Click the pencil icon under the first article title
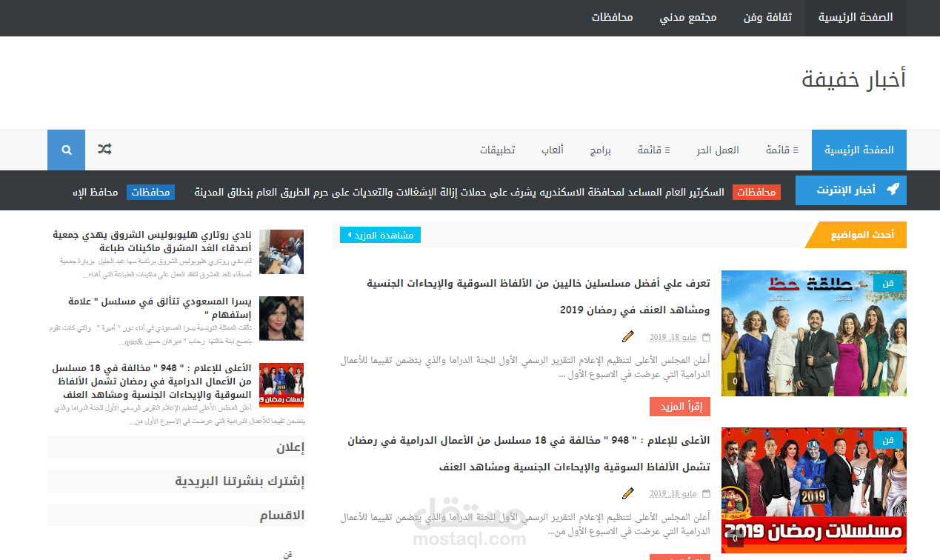 628,336
